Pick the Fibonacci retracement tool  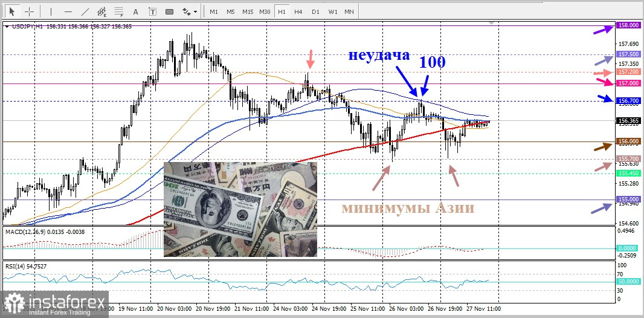pos(119,11)
